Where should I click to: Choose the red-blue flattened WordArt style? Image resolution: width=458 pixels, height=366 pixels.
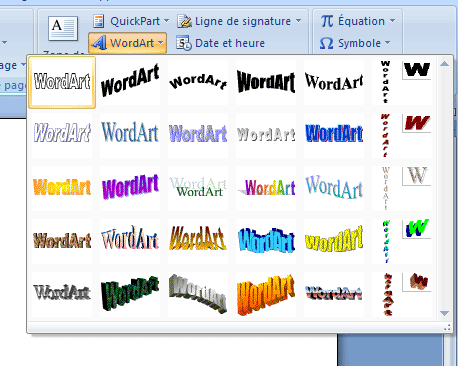(334, 294)
